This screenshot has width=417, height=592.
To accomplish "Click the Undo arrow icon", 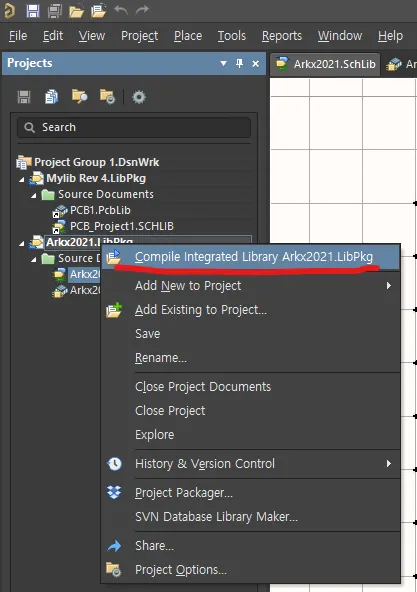I will click(x=121, y=10).
